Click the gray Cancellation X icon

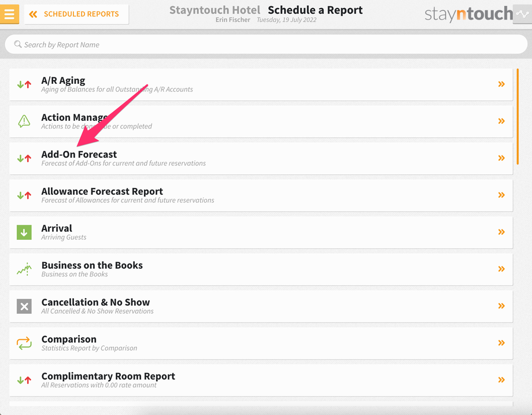tap(24, 306)
